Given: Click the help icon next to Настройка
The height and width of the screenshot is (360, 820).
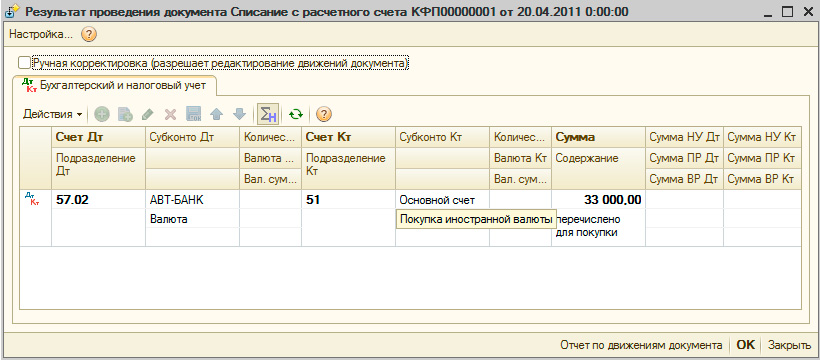Looking at the screenshot, I should tap(89, 35).
